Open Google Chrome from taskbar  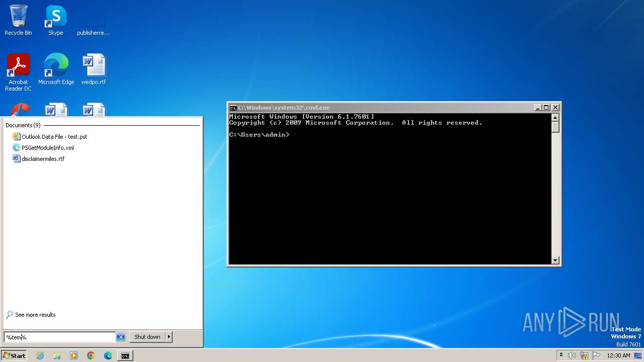91,355
